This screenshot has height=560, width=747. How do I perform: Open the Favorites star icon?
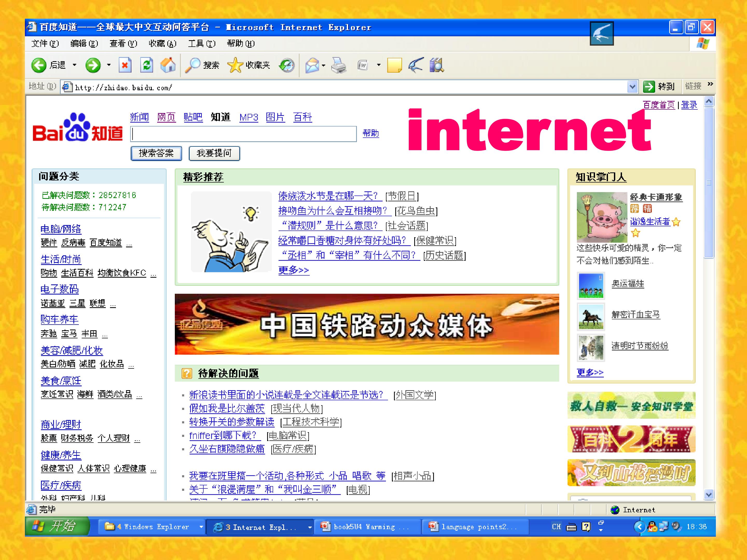pos(235,65)
